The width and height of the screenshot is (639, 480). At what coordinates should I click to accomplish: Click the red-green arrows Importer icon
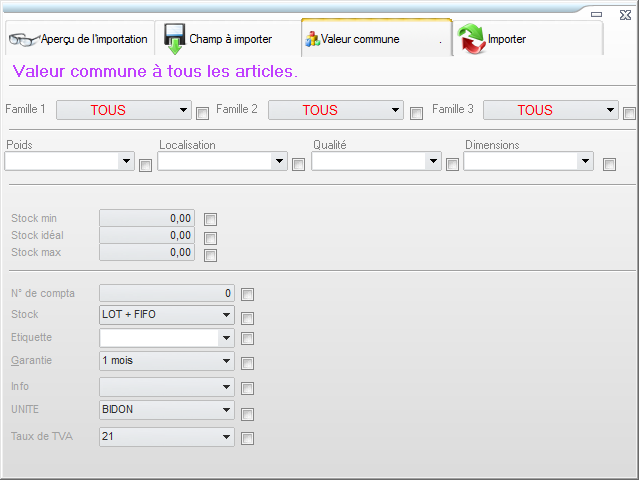(x=471, y=39)
